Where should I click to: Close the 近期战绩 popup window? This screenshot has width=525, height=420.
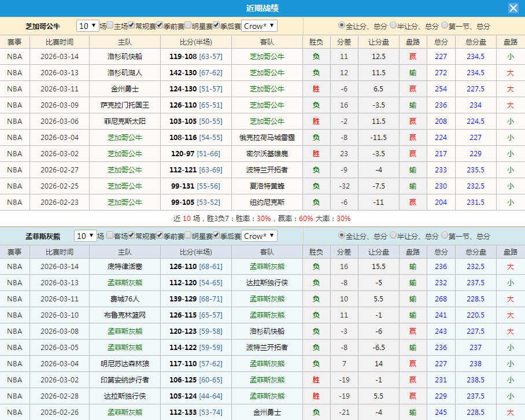514,8
